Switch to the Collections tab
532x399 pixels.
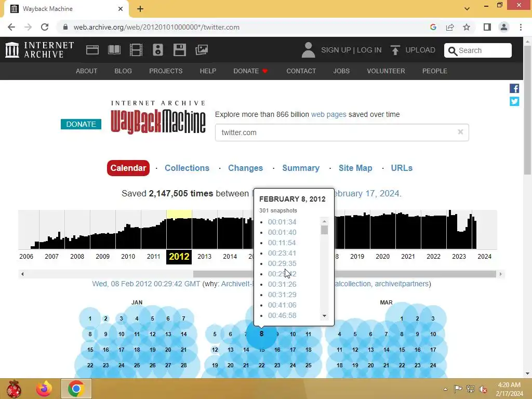[187, 168]
